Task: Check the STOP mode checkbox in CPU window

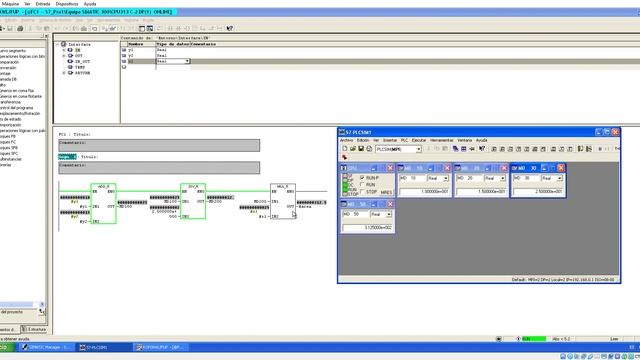Action: 362,191
